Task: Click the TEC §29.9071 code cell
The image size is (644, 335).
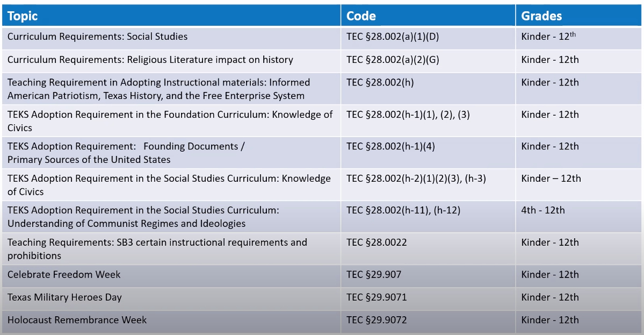Action: tap(377, 297)
